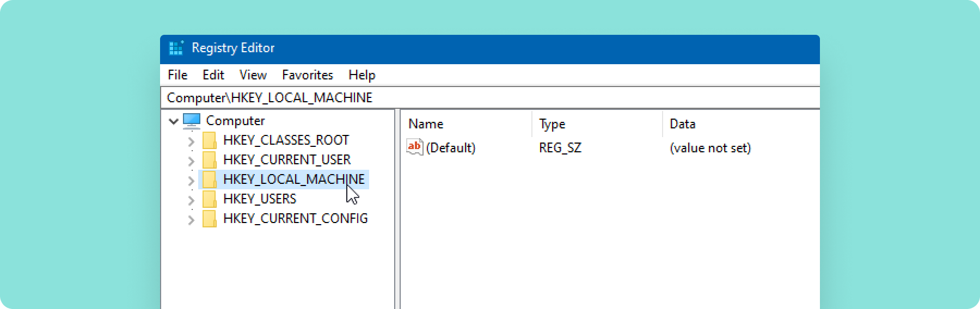
Task: Expand the HKEY_CURRENT_USER key
Action: [191, 161]
